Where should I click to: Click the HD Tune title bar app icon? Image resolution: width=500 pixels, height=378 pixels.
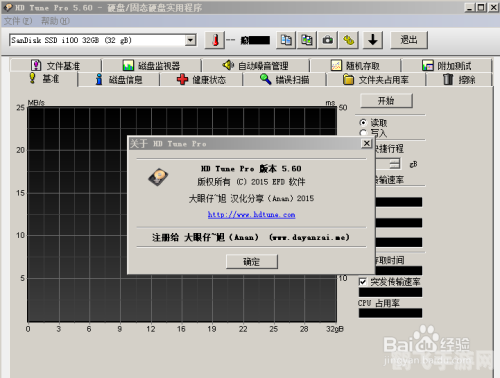pos(8,7)
